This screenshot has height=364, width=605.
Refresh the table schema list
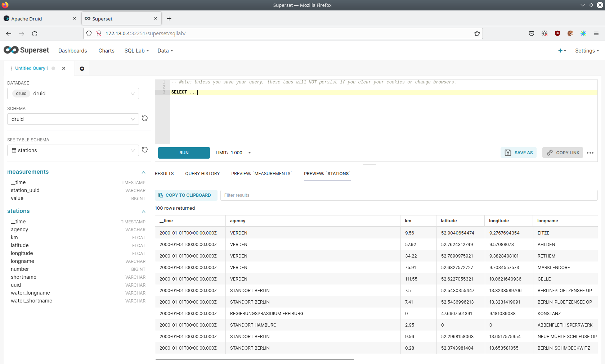[x=145, y=150]
